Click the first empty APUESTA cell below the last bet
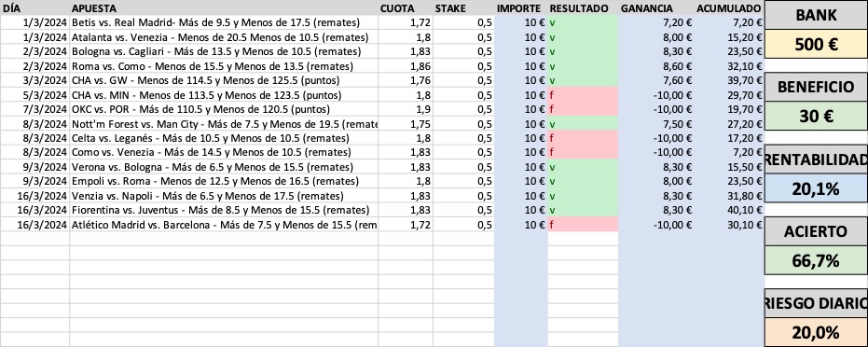This screenshot has width=868, height=347. [x=224, y=239]
